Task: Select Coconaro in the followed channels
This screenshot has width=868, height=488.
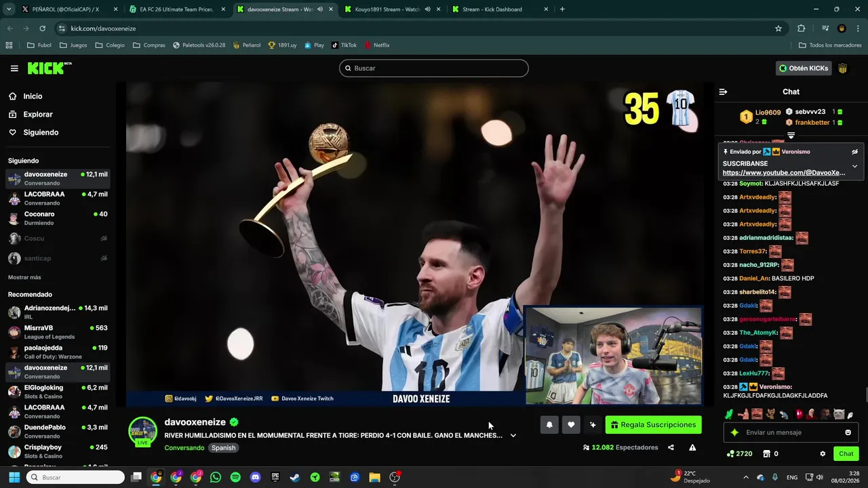Action: tap(57, 218)
